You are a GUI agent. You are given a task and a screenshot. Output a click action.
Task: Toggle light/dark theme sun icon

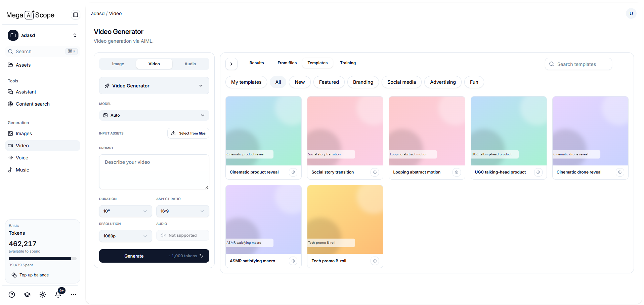click(43, 295)
